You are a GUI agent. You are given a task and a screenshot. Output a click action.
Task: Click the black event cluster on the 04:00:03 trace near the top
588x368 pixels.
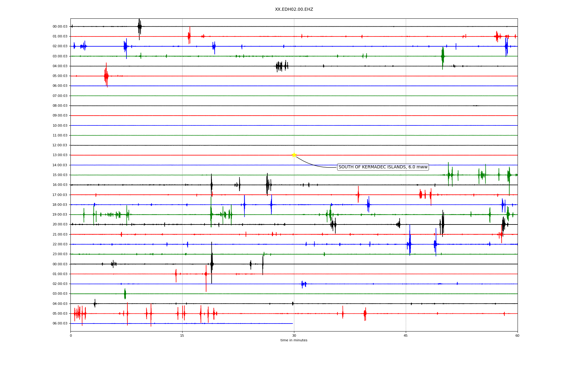click(x=281, y=66)
